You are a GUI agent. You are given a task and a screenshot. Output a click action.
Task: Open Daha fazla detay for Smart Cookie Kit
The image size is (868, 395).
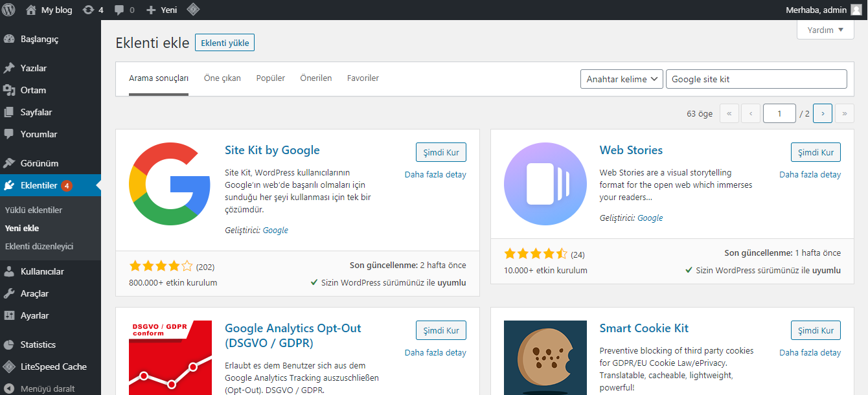click(810, 353)
